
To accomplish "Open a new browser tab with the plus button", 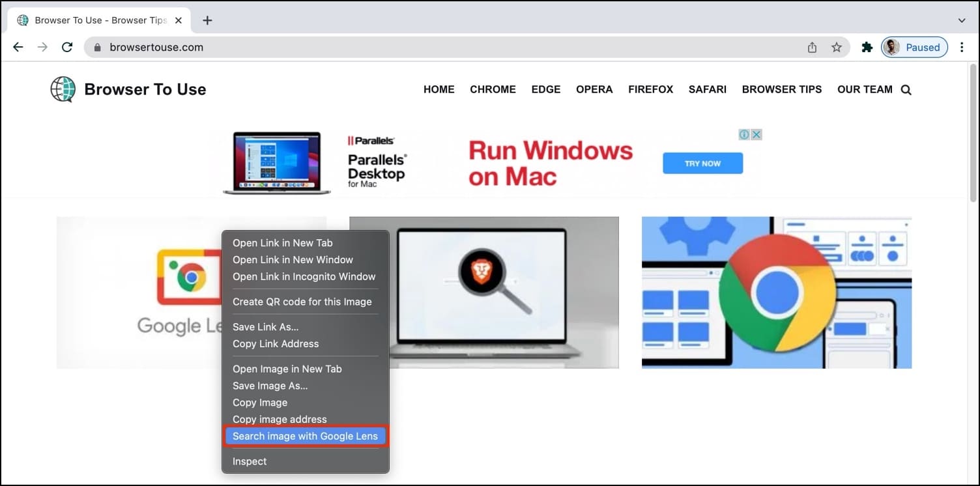I will (207, 20).
